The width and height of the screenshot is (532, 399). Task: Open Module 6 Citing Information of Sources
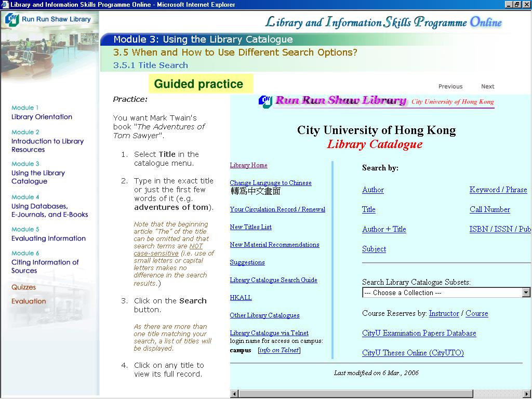[45, 262]
